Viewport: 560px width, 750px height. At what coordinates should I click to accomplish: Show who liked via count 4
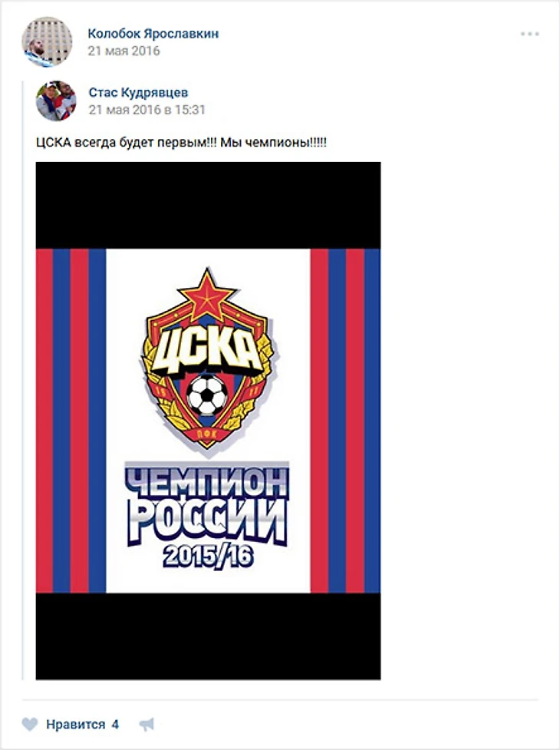click(115, 725)
